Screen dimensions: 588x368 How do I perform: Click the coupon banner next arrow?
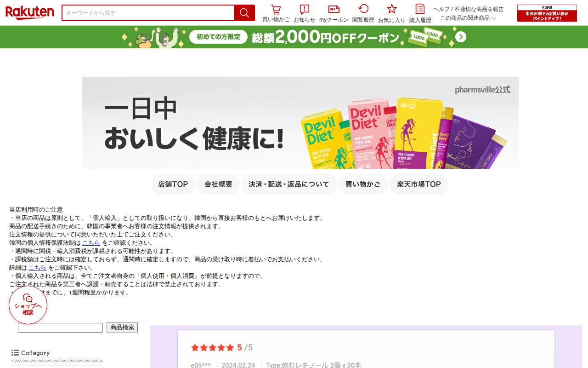coord(461,37)
